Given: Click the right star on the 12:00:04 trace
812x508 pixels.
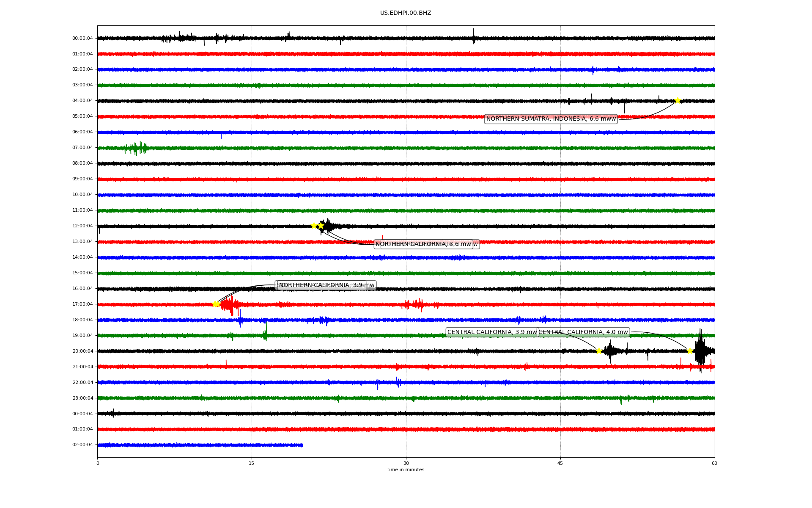Looking at the screenshot, I should 321,226.
